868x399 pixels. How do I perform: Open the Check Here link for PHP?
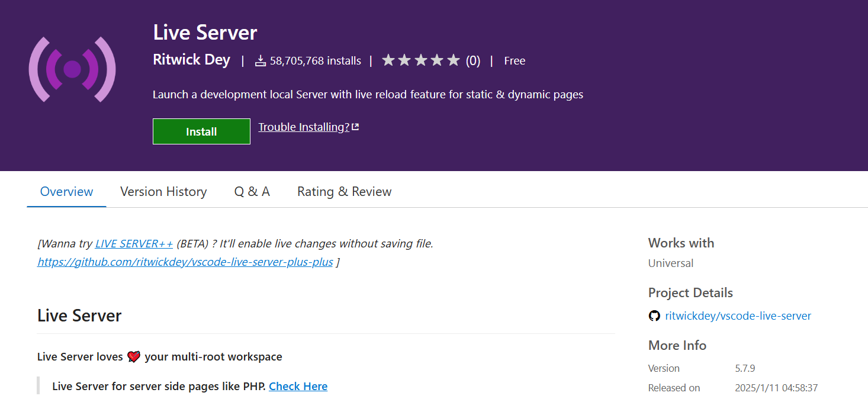coord(298,387)
